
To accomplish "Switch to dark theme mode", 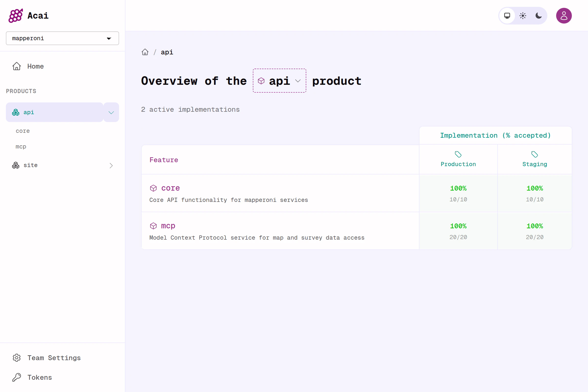I will click(538, 15).
